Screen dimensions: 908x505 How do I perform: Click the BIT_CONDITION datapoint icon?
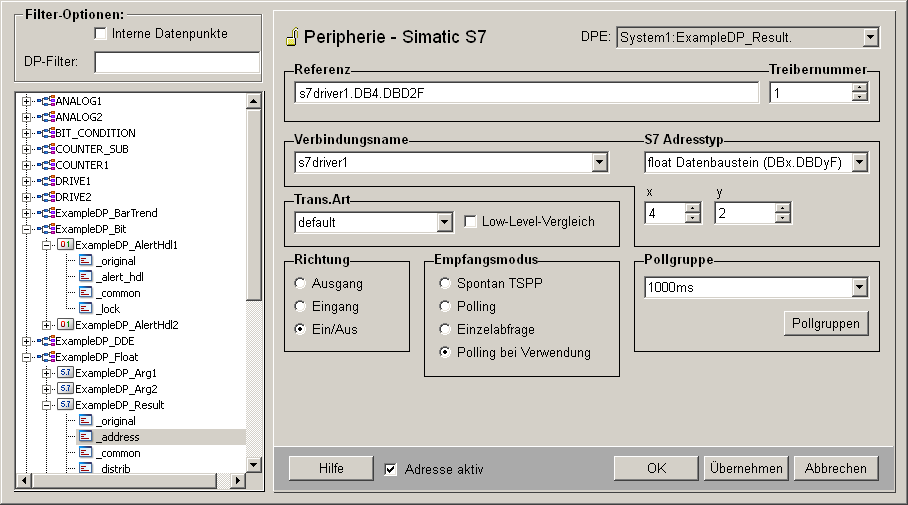pyautogui.click(x=47, y=133)
